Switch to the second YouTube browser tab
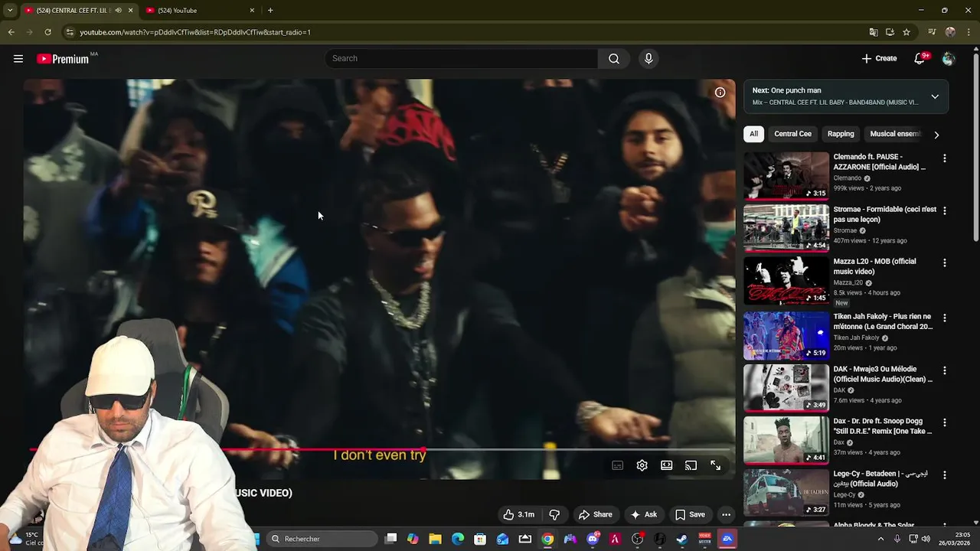This screenshot has width=980, height=551. [199, 10]
